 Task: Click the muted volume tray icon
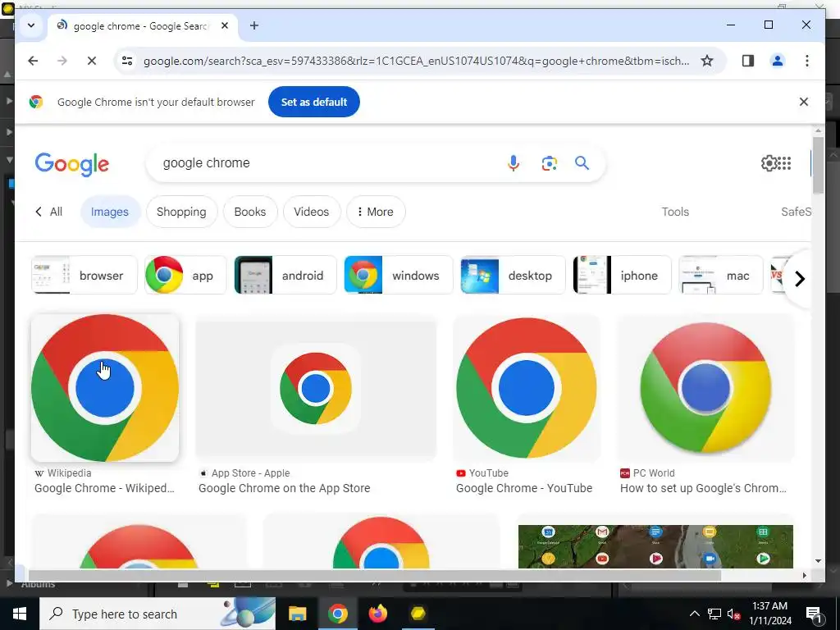coord(734,614)
